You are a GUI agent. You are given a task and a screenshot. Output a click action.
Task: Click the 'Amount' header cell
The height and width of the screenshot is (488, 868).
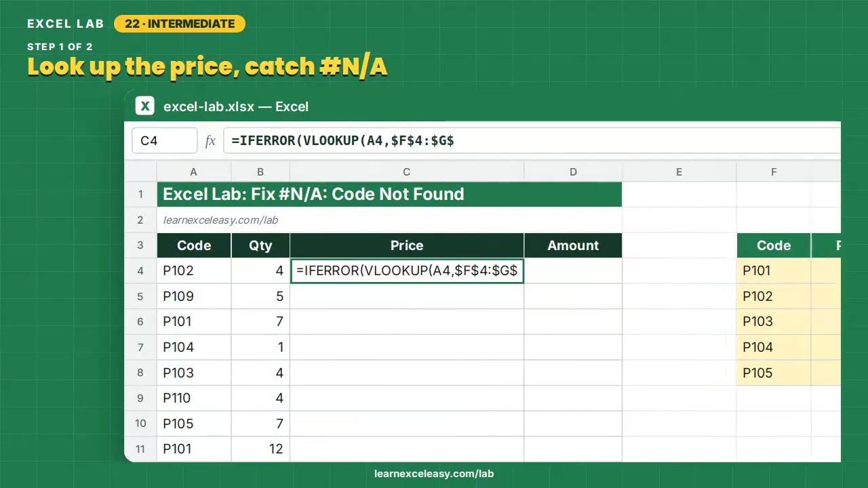(573, 245)
